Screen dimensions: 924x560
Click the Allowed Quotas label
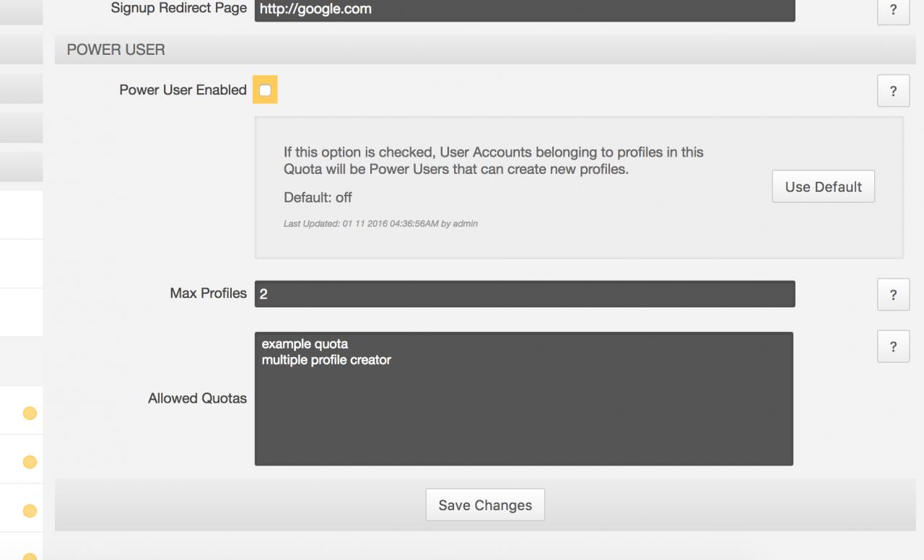click(197, 398)
